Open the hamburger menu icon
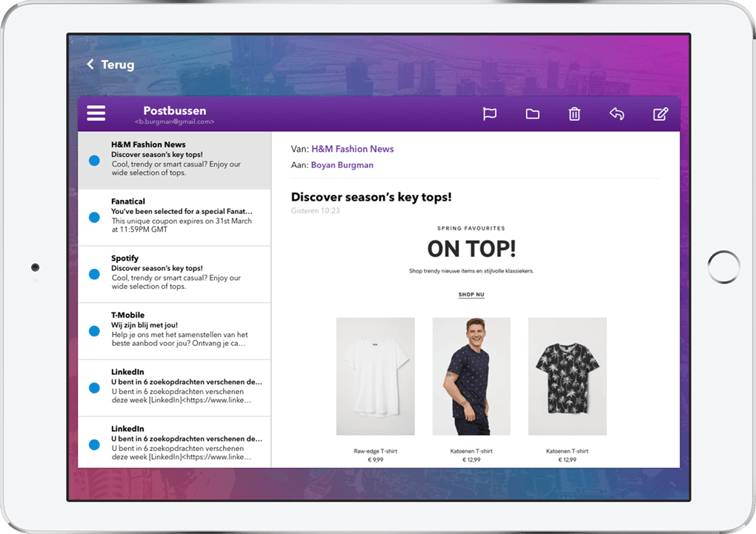 pos(96,113)
